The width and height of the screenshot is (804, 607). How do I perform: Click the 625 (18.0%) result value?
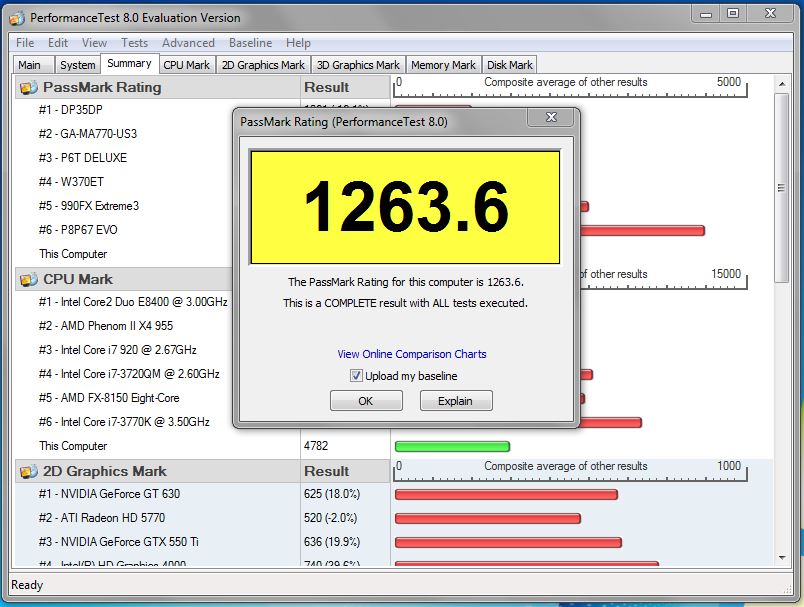click(x=332, y=494)
